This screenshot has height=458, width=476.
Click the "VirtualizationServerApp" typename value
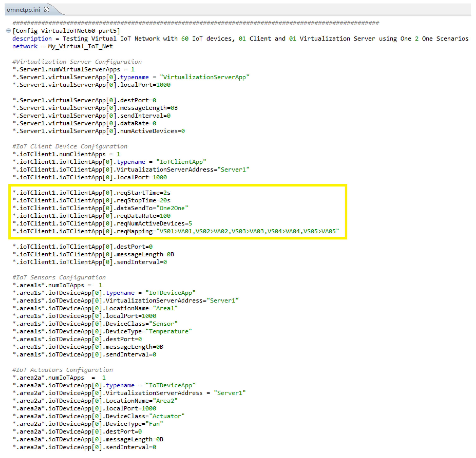(x=204, y=77)
